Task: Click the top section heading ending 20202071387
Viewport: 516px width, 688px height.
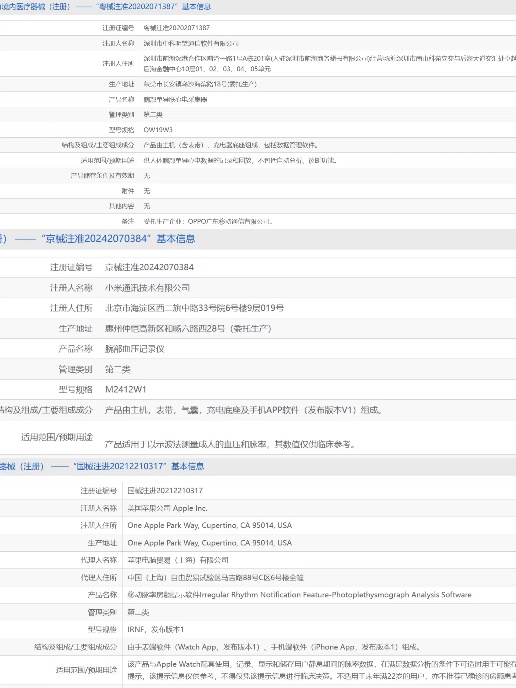Action: 106,7
